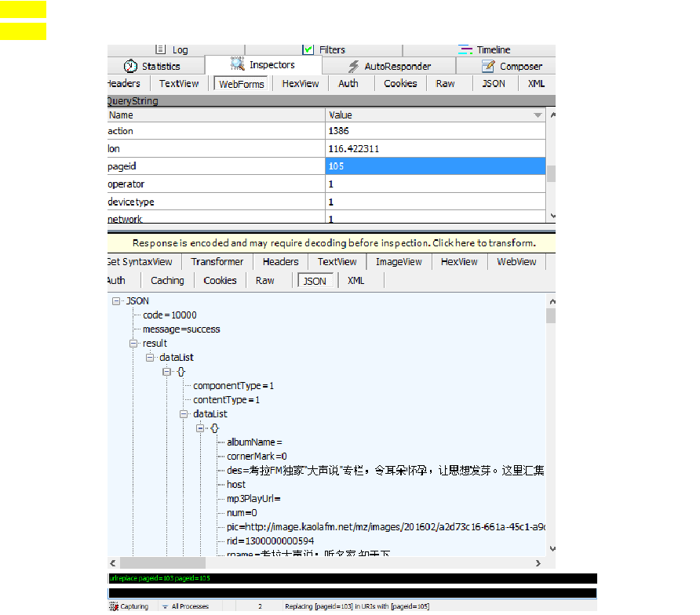Select the Inspectors tab
The image size is (700, 615).
click(263, 64)
